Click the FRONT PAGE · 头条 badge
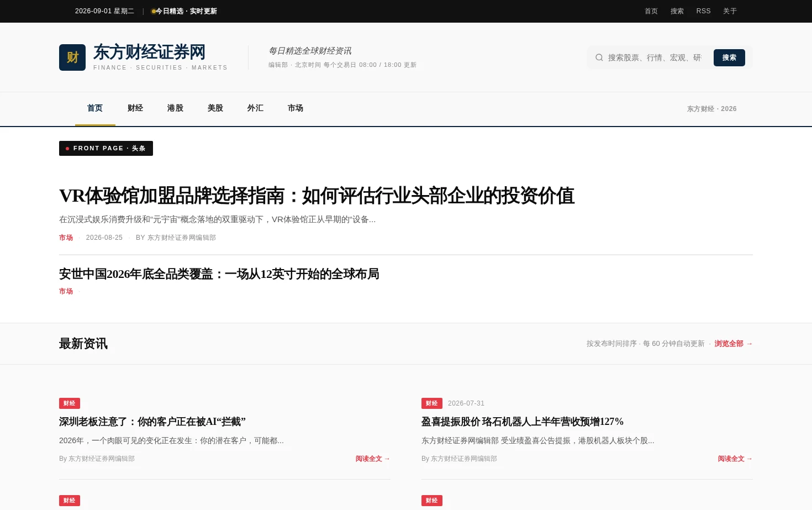The width and height of the screenshot is (812, 510). point(106,148)
